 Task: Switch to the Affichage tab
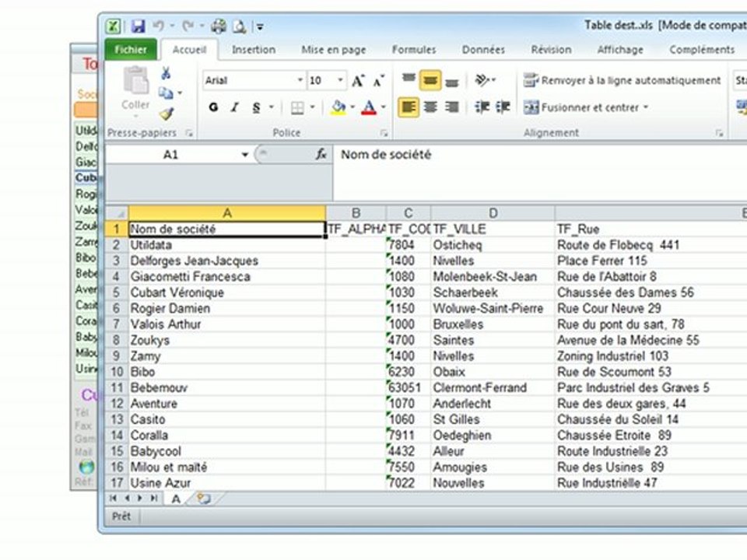[x=620, y=50]
